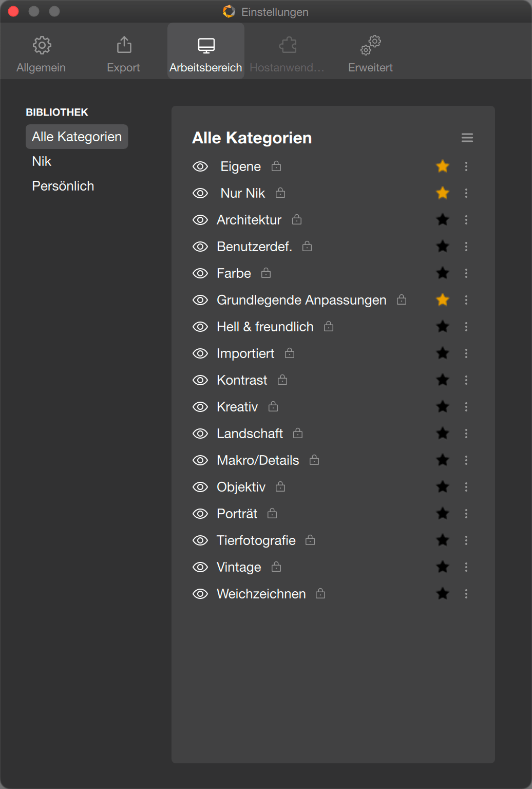Screen dimensions: 532x789
Task: Switch to the Allgemein tab
Action: coord(41,54)
